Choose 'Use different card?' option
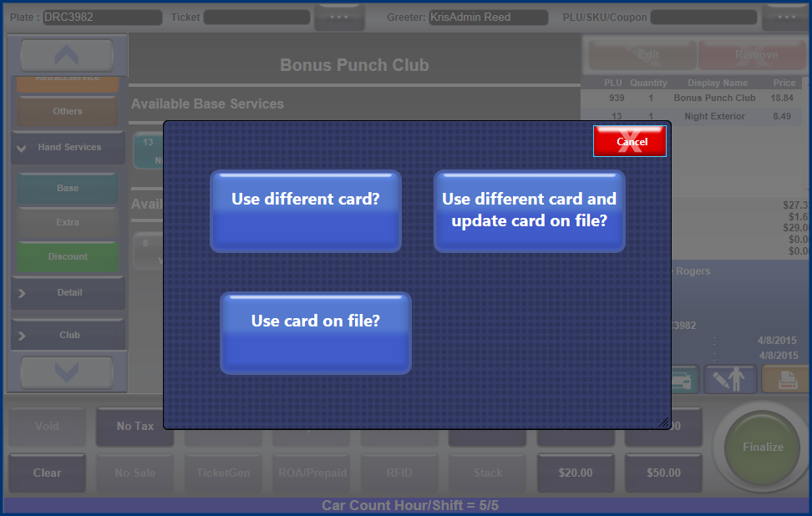The width and height of the screenshot is (812, 516). pyautogui.click(x=306, y=211)
